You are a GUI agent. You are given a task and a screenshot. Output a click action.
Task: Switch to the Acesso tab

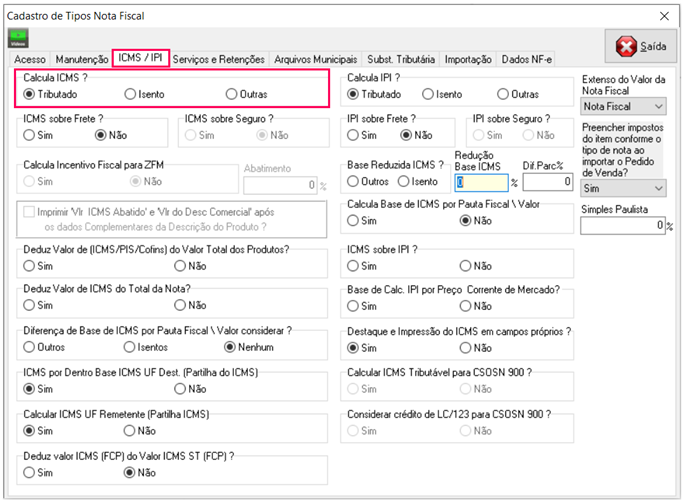(29, 60)
